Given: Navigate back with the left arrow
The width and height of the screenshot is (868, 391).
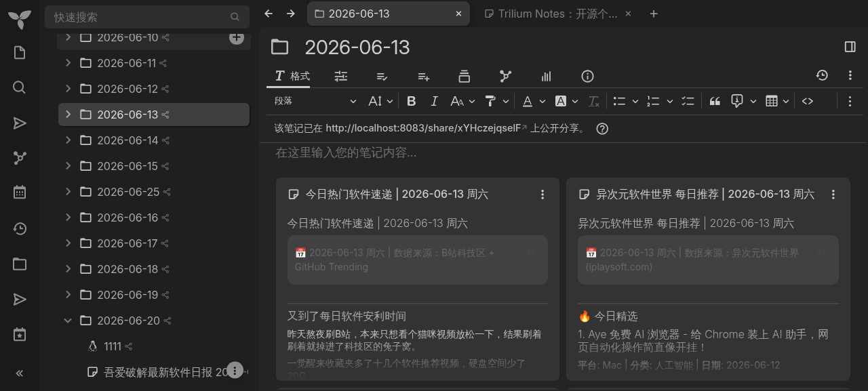Looking at the screenshot, I should (x=269, y=14).
